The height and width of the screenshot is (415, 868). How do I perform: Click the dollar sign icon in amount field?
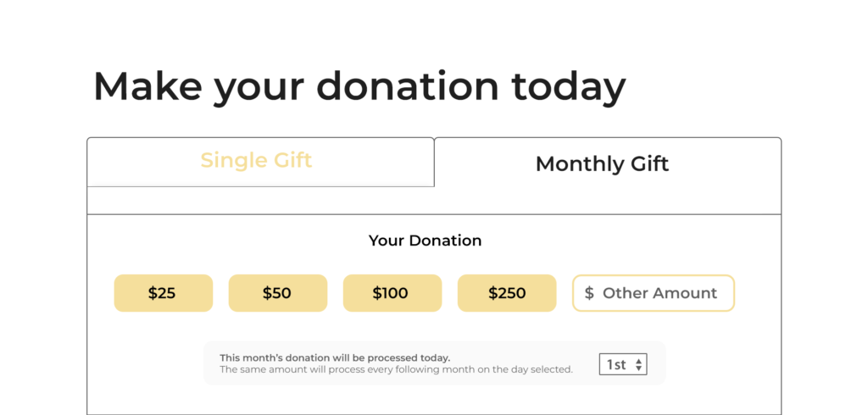click(x=589, y=293)
